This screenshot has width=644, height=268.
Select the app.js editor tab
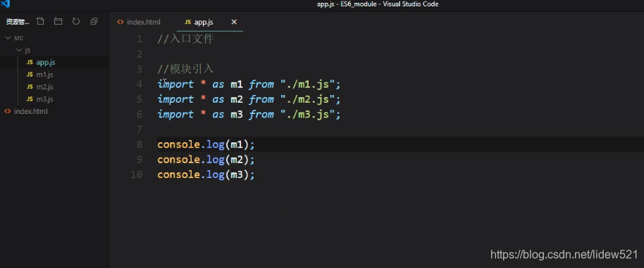coord(204,22)
